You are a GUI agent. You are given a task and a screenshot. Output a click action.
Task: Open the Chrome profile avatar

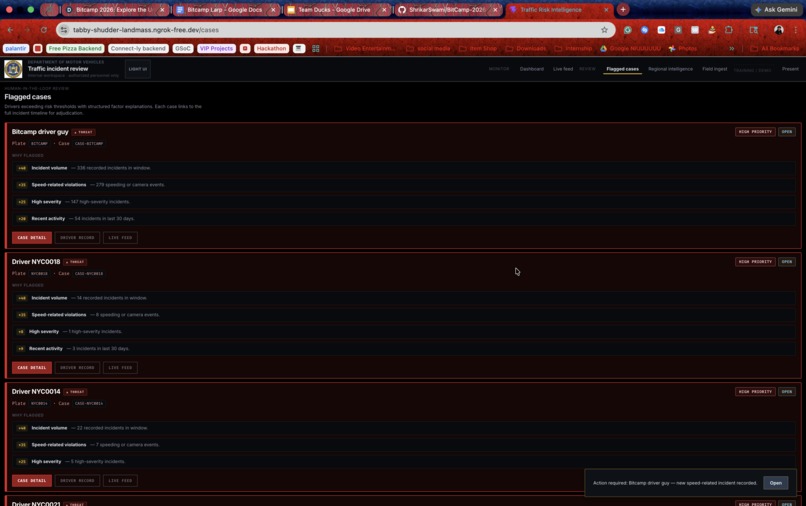779,30
